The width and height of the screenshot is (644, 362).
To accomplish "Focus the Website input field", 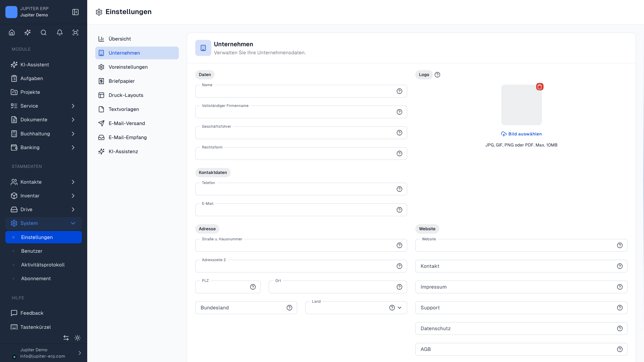I will point(521,245).
